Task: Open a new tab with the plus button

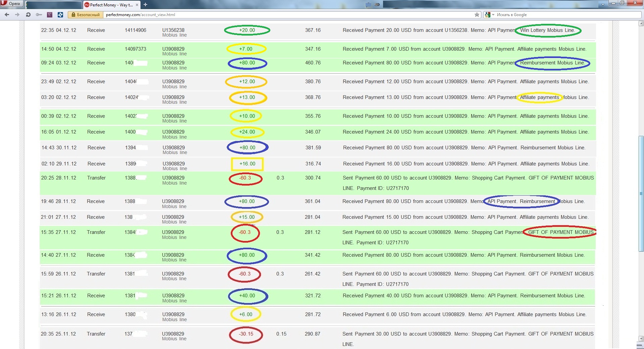Action: point(145,5)
